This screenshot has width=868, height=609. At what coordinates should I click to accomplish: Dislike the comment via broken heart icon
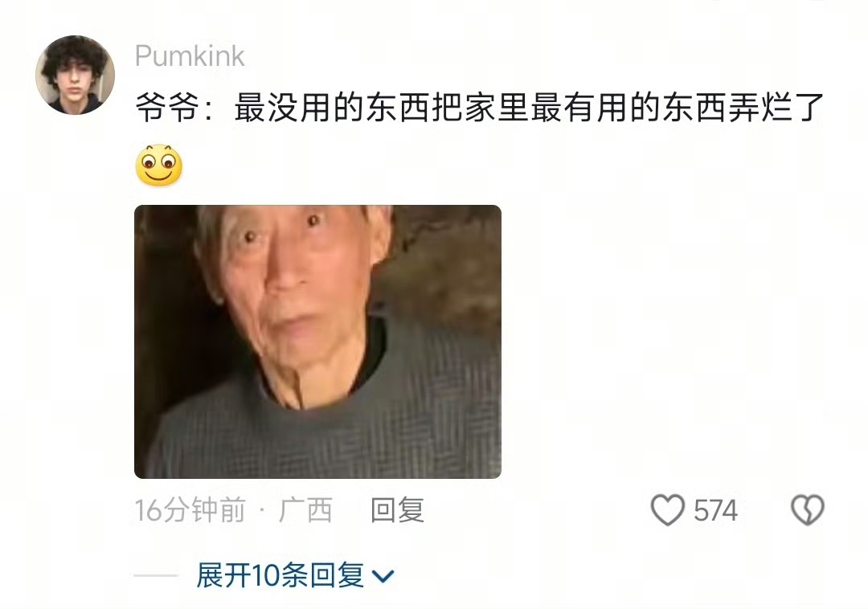(808, 509)
